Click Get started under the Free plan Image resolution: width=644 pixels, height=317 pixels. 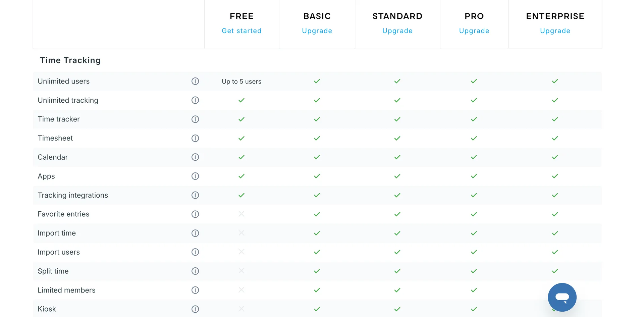tap(241, 31)
